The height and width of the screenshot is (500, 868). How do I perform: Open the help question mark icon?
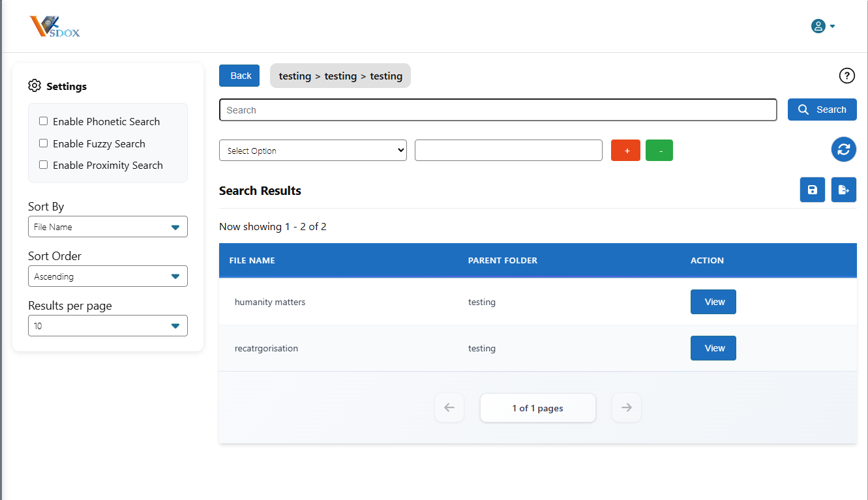[x=846, y=76]
